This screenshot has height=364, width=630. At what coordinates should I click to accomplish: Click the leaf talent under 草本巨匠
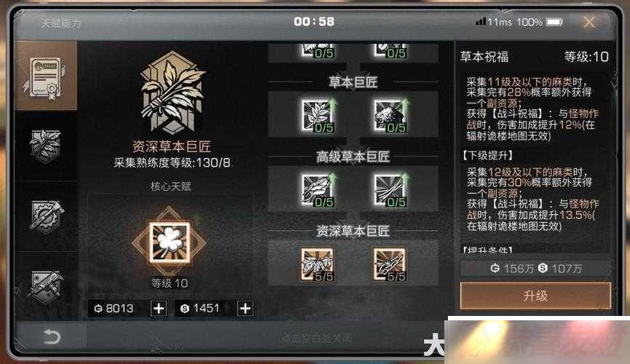pos(318,116)
